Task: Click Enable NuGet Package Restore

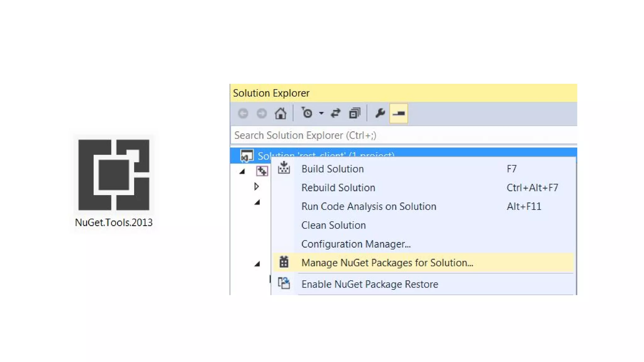Action: (369, 284)
